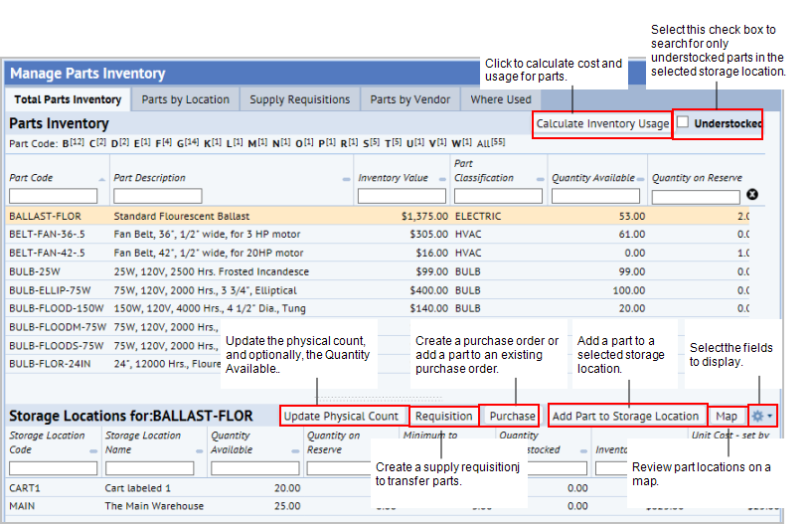This screenshot has width=812, height=524.
Task: Filter part codes starting with T
Action: coord(393,143)
